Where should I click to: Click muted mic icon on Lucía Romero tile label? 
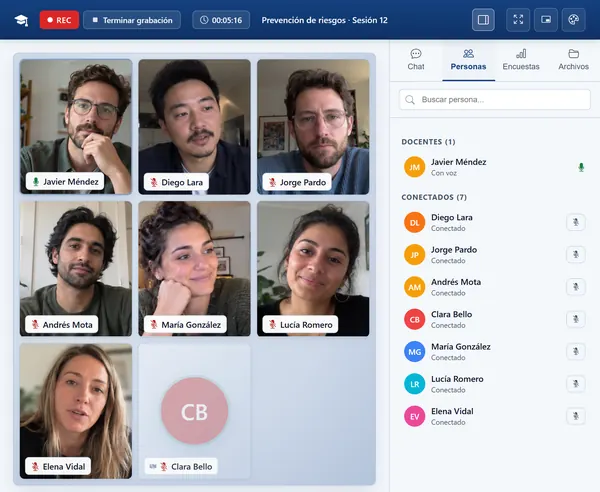(272, 324)
